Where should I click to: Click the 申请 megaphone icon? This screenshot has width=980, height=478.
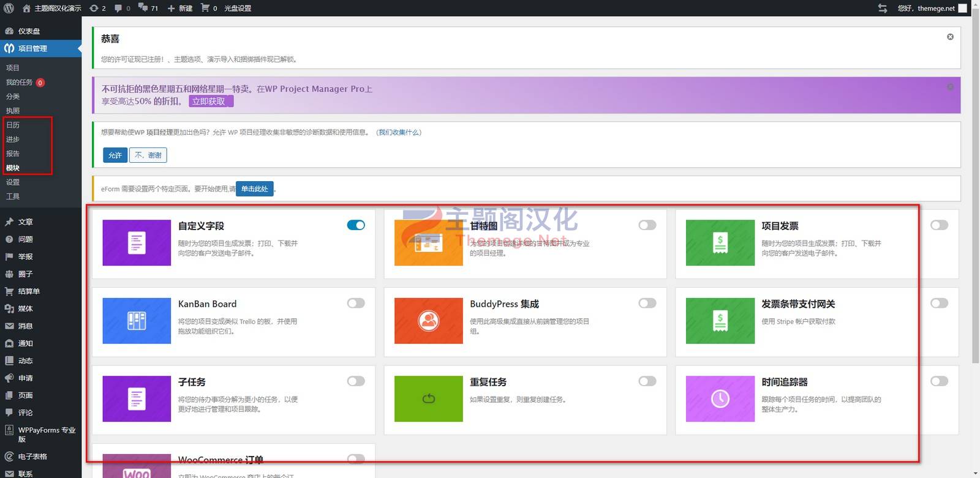(9, 378)
